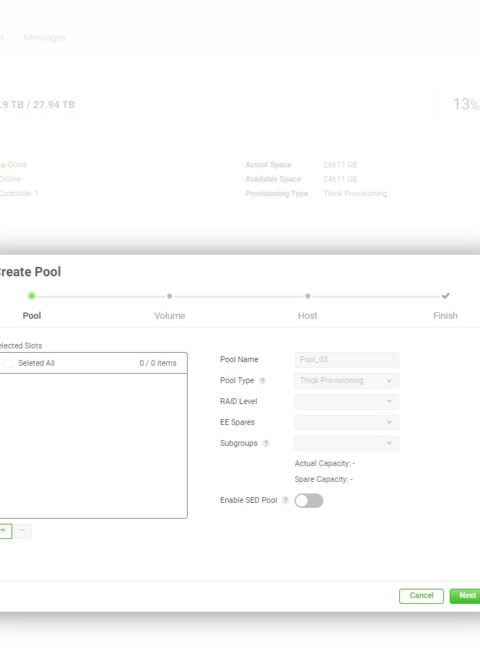Click the Pool Name input field
Viewport: 480px width, 650px height.
(347, 360)
